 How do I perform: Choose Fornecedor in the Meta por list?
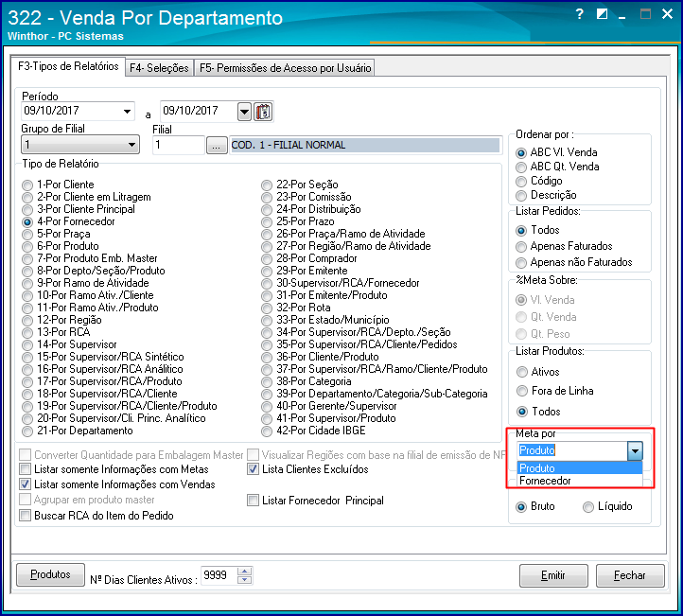click(579, 481)
